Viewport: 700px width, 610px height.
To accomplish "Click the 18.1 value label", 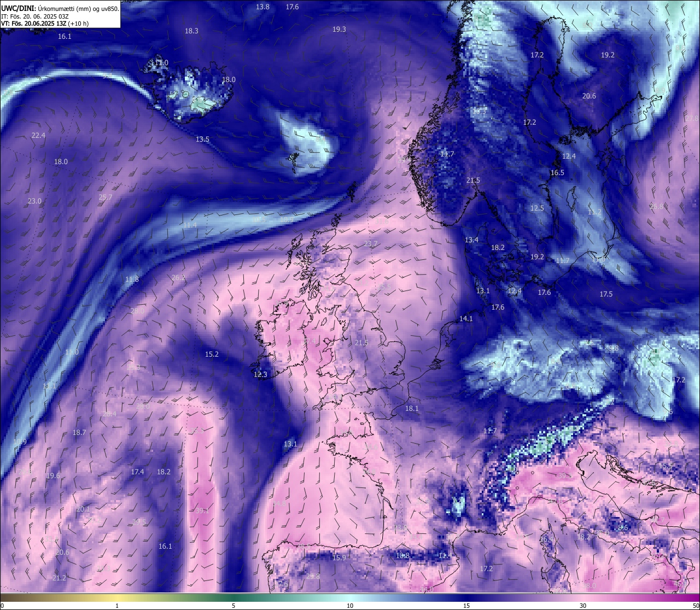I will (x=412, y=408).
